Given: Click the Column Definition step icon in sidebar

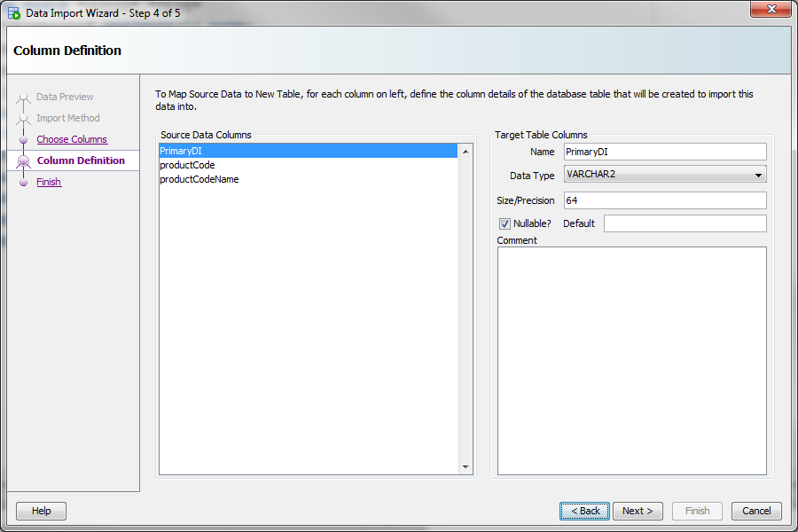Looking at the screenshot, I should pos(23,160).
